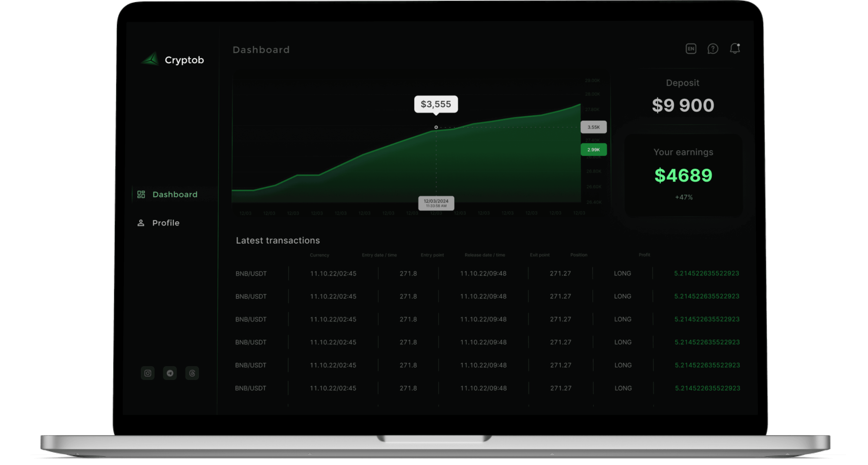This screenshot has height=465, width=868.
Task: Click the Your earnings label
Action: 683,152
